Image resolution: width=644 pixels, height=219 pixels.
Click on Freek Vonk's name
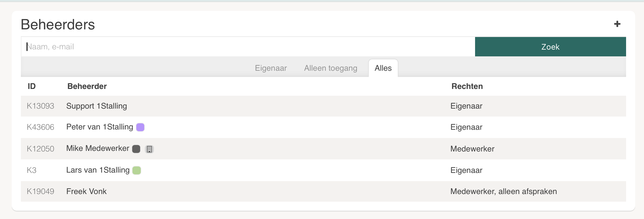tap(86, 191)
